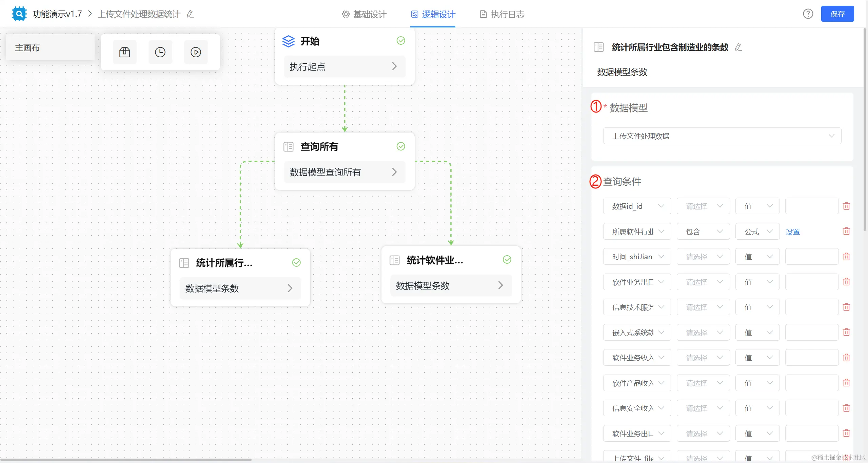Click the gear app logo at top left

click(19, 14)
